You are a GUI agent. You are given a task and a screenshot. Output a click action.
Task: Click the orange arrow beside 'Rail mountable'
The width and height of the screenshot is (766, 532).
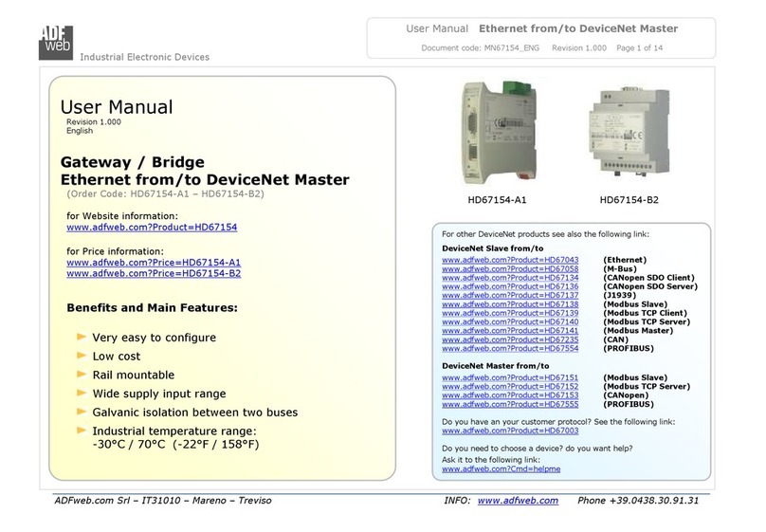pyautogui.click(x=82, y=374)
